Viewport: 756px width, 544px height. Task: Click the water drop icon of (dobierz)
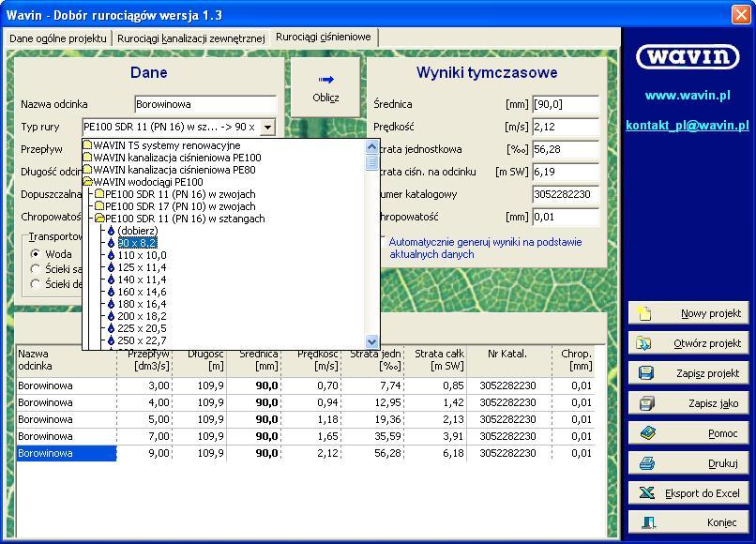point(111,231)
